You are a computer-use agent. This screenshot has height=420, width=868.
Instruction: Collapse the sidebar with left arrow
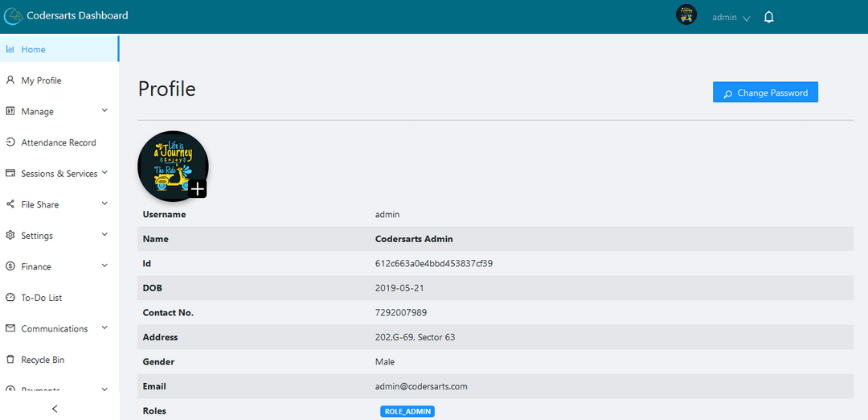[x=55, y=409]
